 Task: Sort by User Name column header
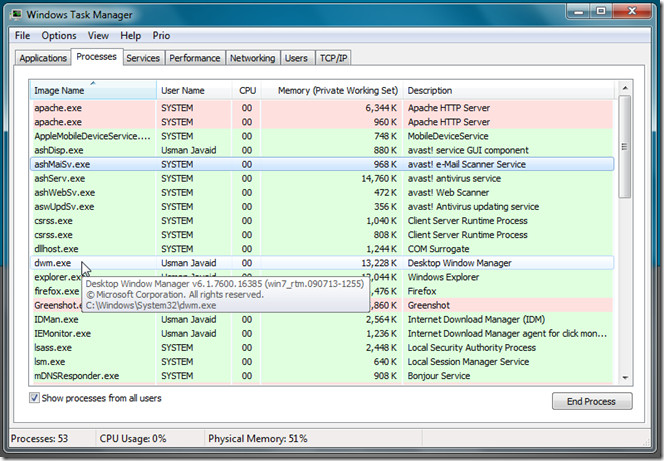[194, 90]
